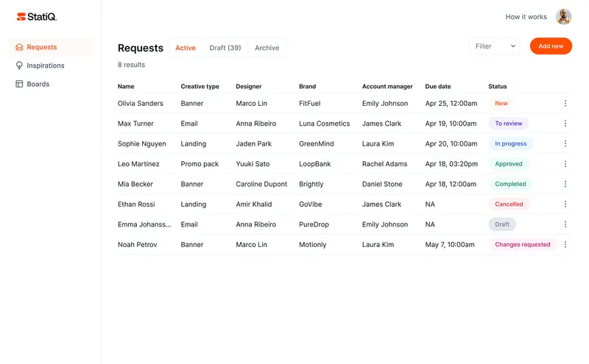Expand the Filter dropdown
The image size is (589, 364).
(x=494, y=46)
